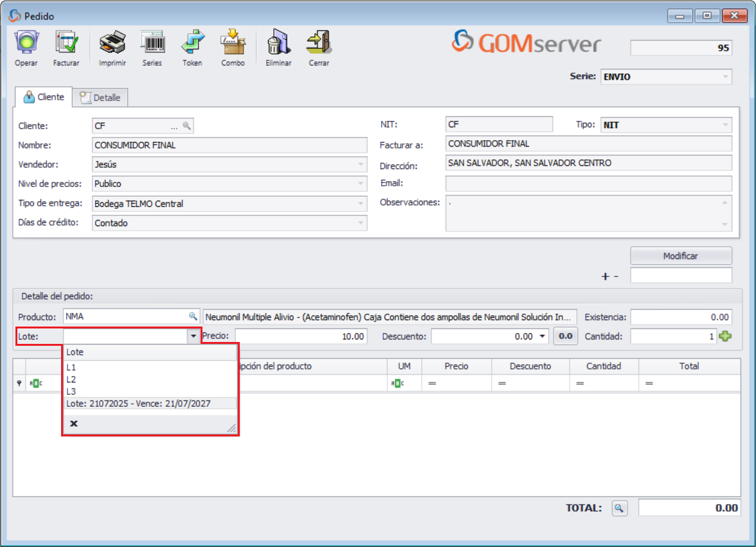Clear lot selection with X button
The height and width of the screenshot is (547, 756).
point(74,424)
